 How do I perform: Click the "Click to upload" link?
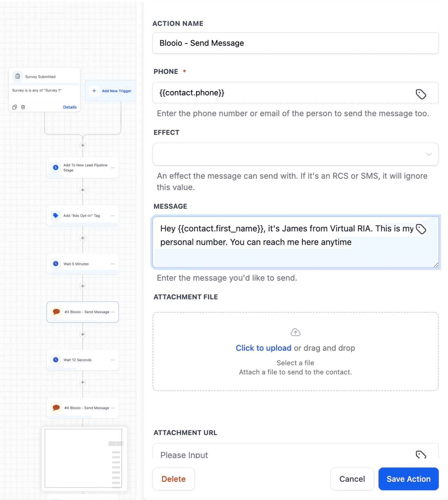pos(263,348)
